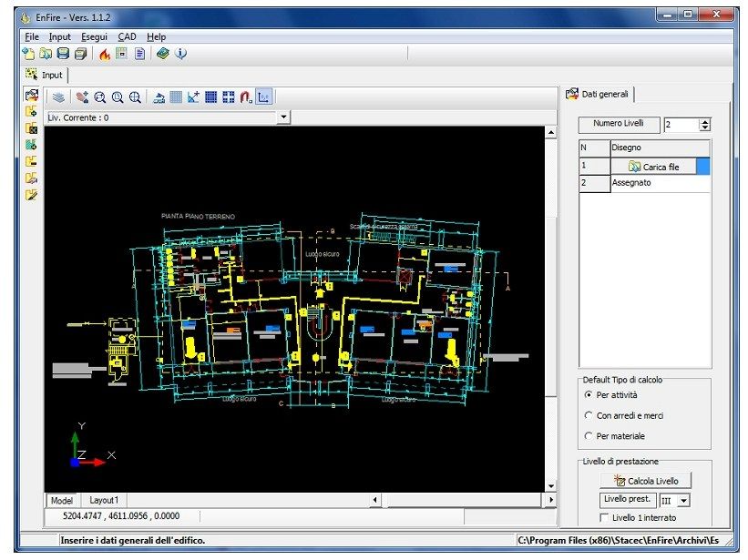Screen dimensions: 748x560
Task: Open the Esegui menu
Action: click(94, 36)
